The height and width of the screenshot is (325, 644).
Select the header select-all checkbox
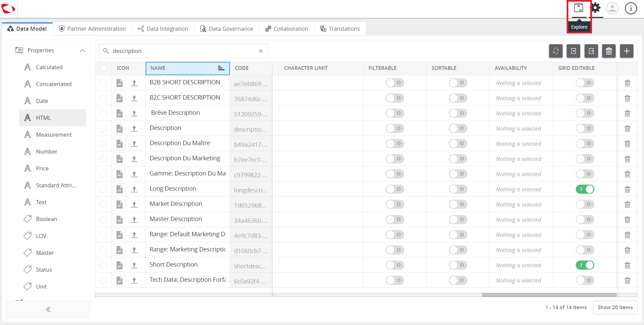point(103,68)
